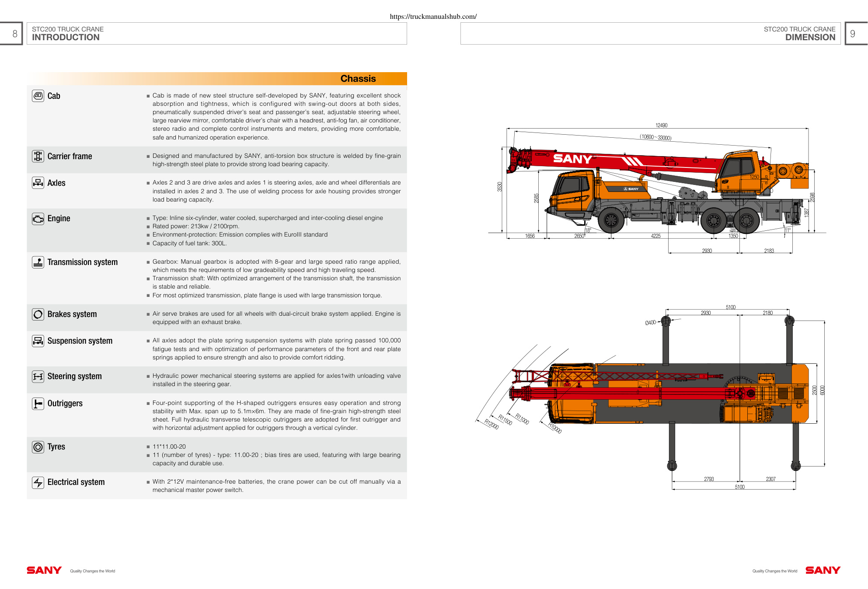868x589 pixels.
Task: Select the INTRODUCTION page title
Action: point(66,38)
